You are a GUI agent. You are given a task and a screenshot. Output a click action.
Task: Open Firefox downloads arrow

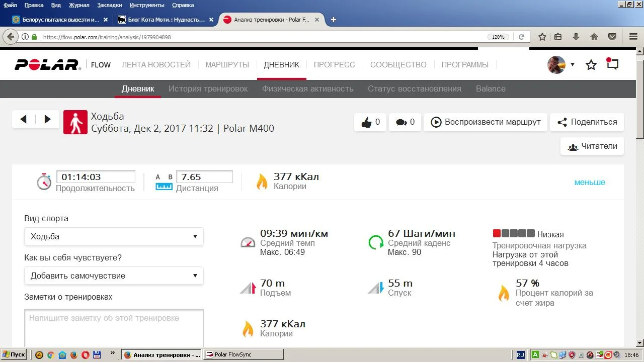576,37
